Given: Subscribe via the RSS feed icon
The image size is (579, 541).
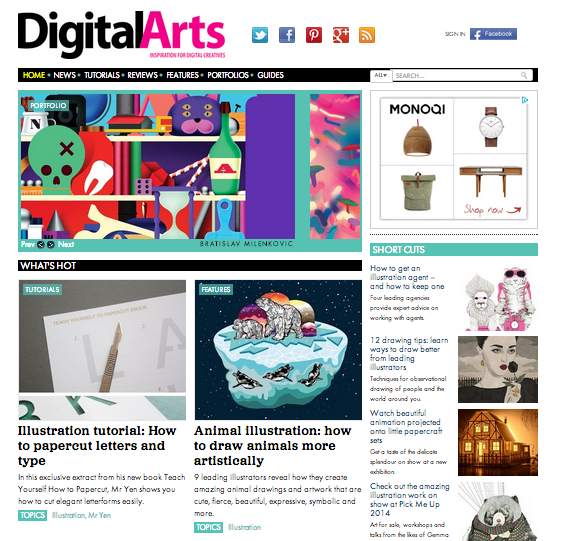Looking at the screenshot, I should (367, 35).
